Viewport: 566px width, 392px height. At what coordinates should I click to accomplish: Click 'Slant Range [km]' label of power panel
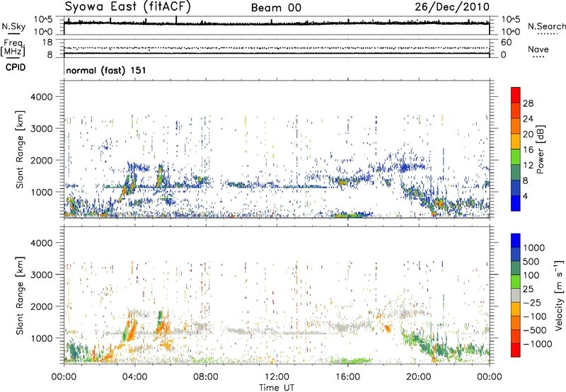(20, 149)
